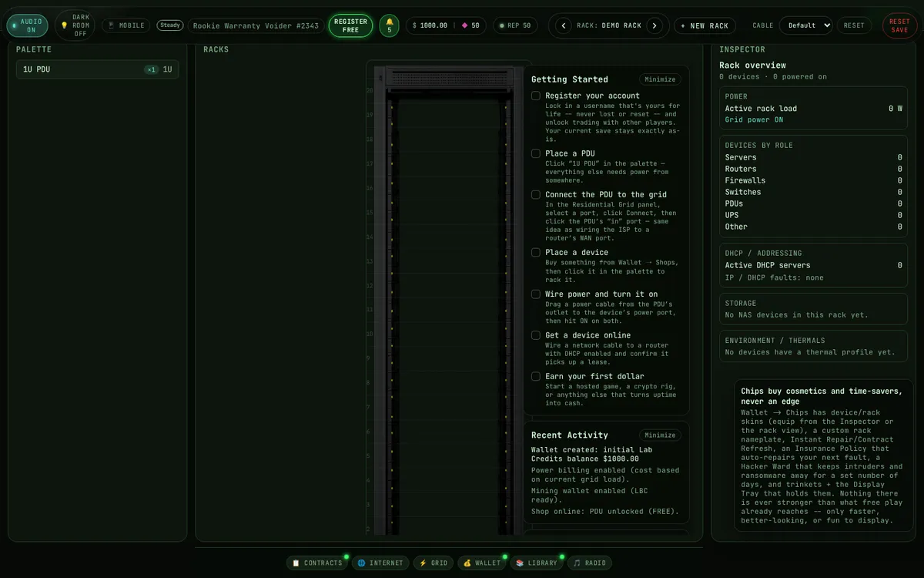
Task: Click Grid power ON status
Action: coord(754,120)
